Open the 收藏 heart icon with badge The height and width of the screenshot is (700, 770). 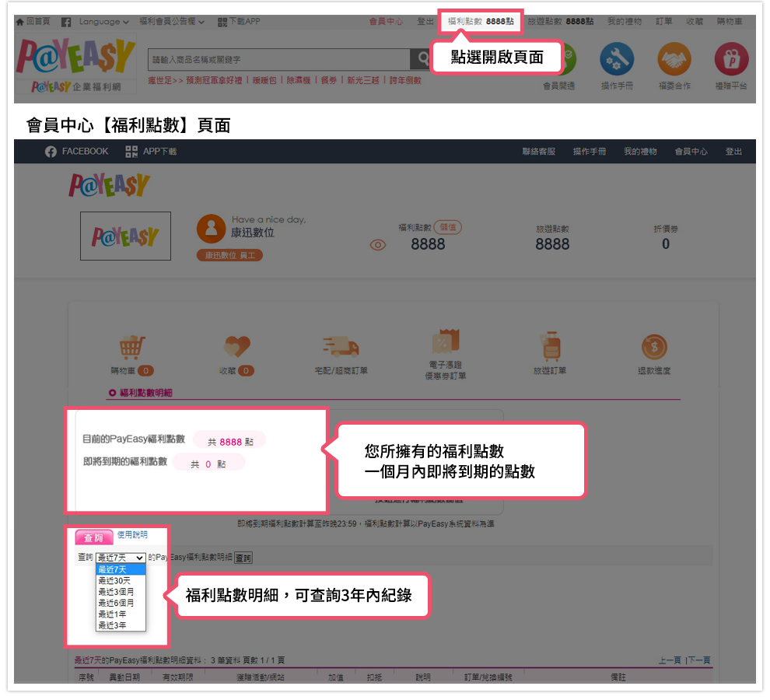[236, 346]
